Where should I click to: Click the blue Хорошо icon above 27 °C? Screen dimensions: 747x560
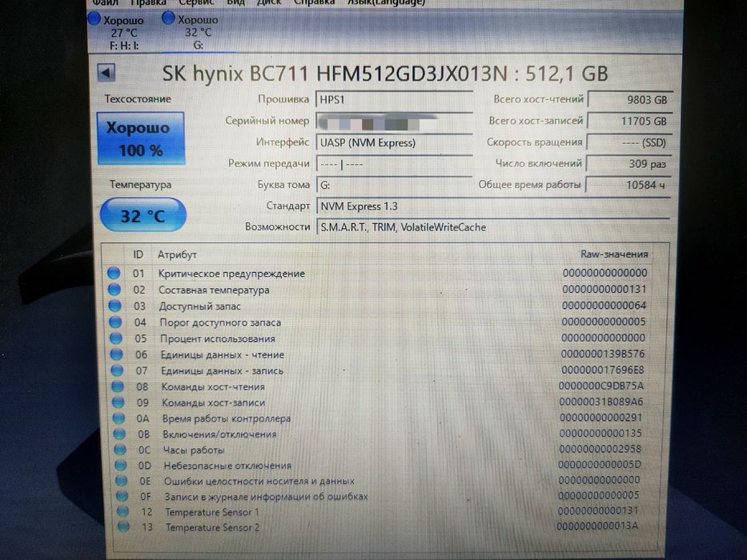pyautogui.click(x=94, y=18)
